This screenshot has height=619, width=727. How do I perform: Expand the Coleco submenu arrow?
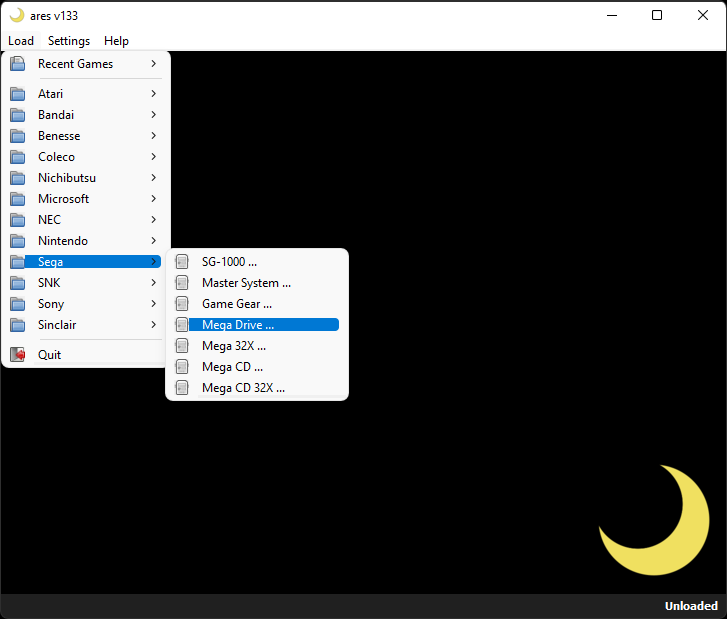pyautogui.click(x=153, y=157)
